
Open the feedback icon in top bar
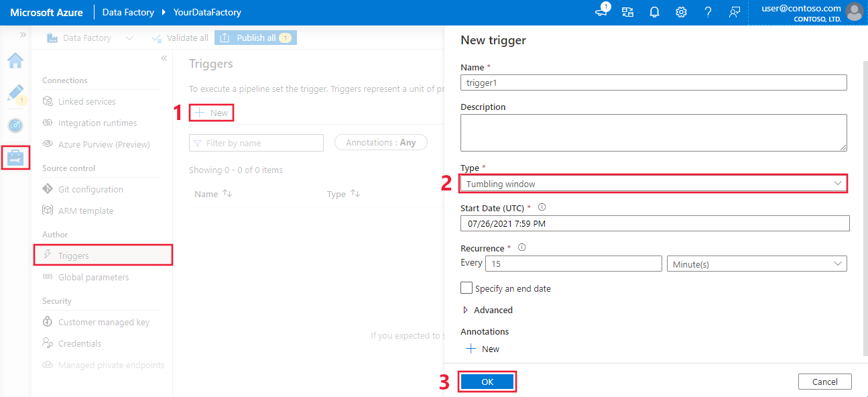coord(734,11)
